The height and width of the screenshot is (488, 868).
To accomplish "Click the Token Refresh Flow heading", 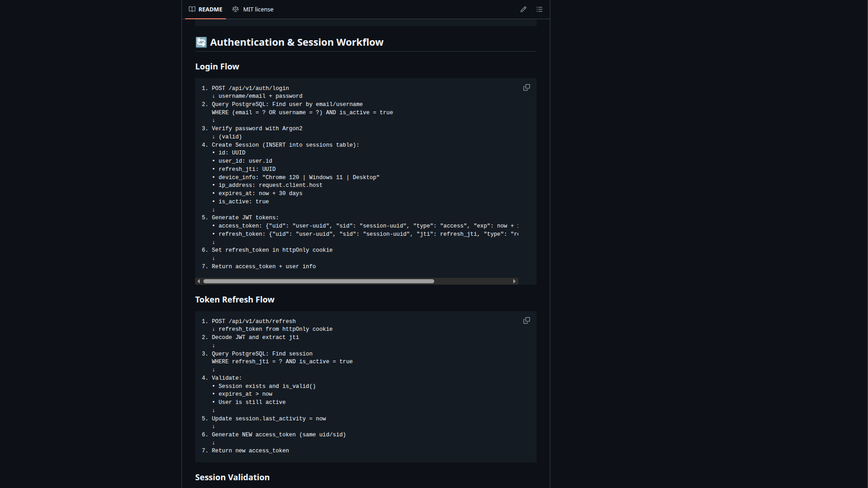I will point(234,299).
